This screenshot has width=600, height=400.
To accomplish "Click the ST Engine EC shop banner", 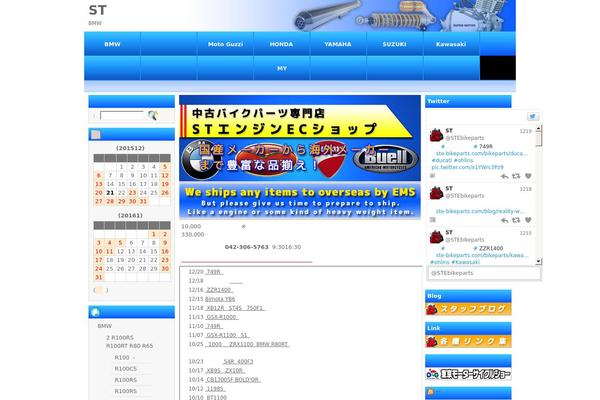I will (x=300, y=138).
